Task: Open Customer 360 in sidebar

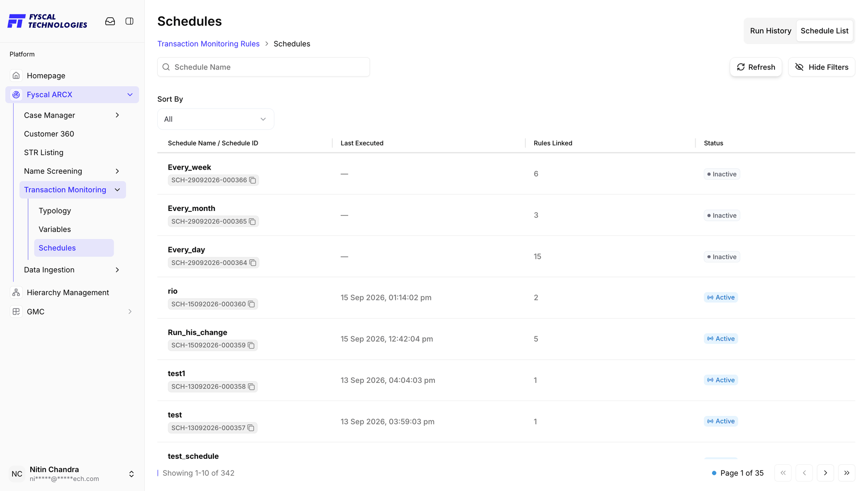Action: point(49,134)
